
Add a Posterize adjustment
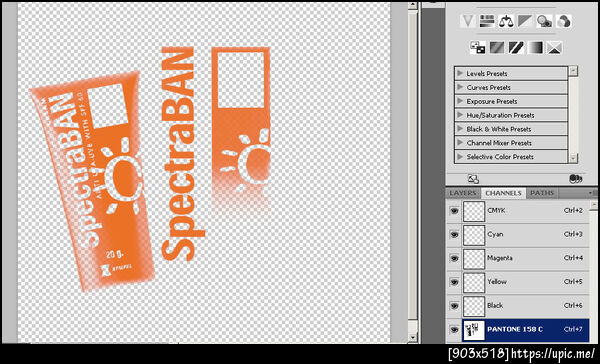tap(497, 48)
